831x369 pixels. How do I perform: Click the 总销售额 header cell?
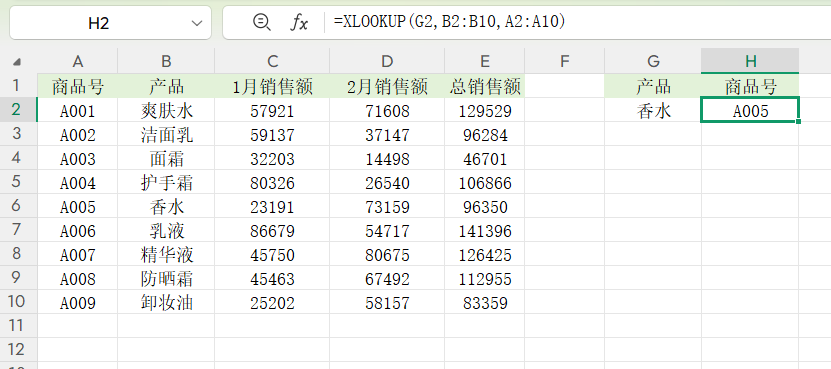(x=484, y=86)
